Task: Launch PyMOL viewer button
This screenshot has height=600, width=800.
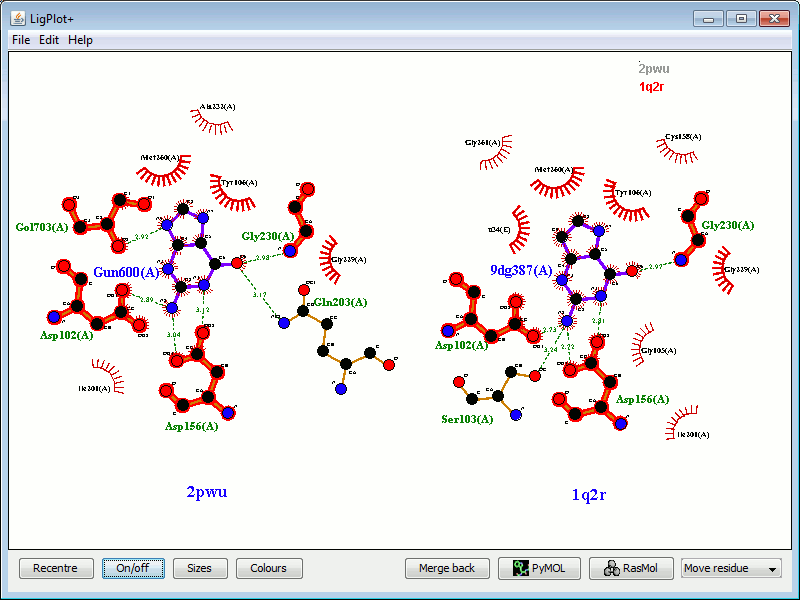Action: 538,568
